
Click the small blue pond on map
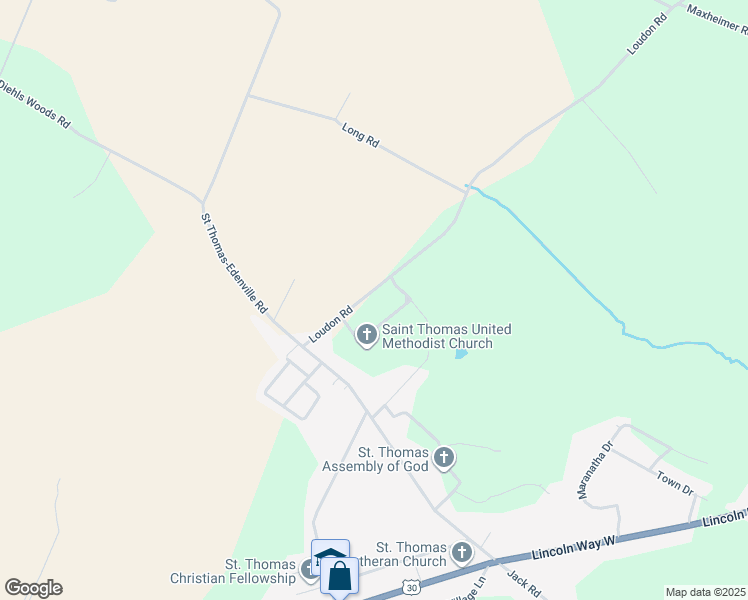click(461, 354)
